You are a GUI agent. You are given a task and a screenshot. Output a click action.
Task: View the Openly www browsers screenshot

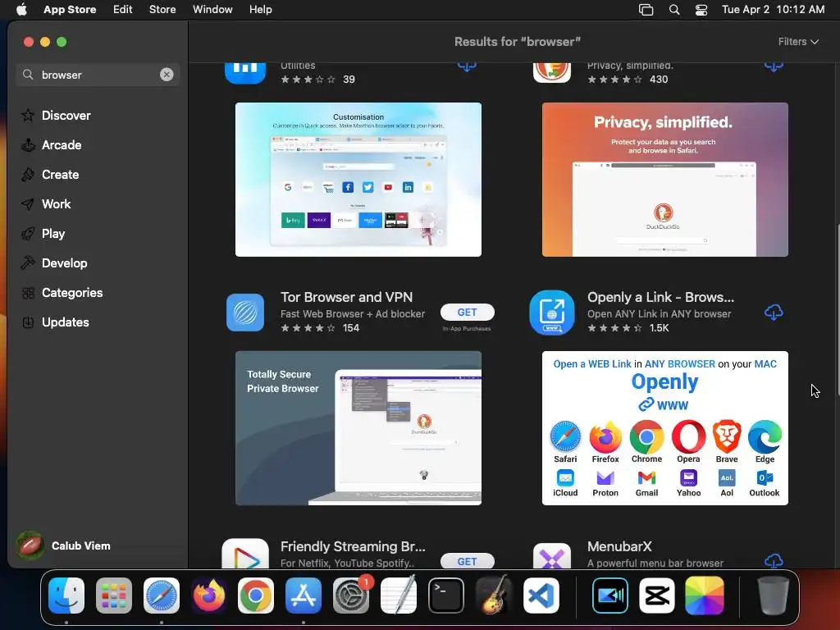coord(664,428)
